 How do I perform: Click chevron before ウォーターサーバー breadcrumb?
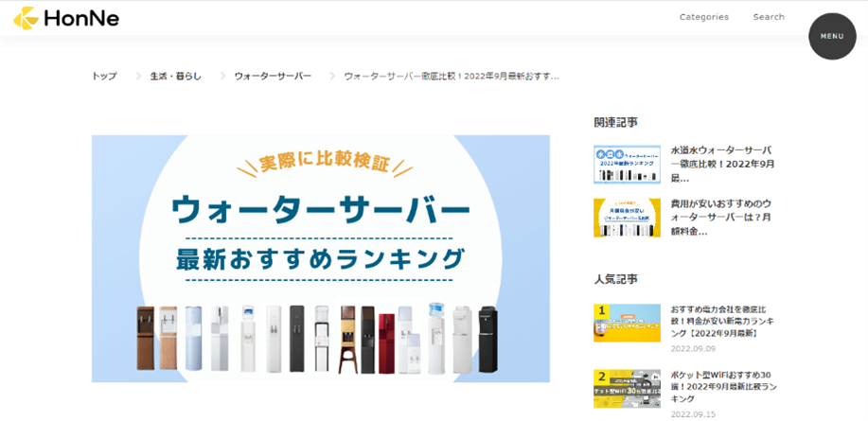click(x=222, y=77)
